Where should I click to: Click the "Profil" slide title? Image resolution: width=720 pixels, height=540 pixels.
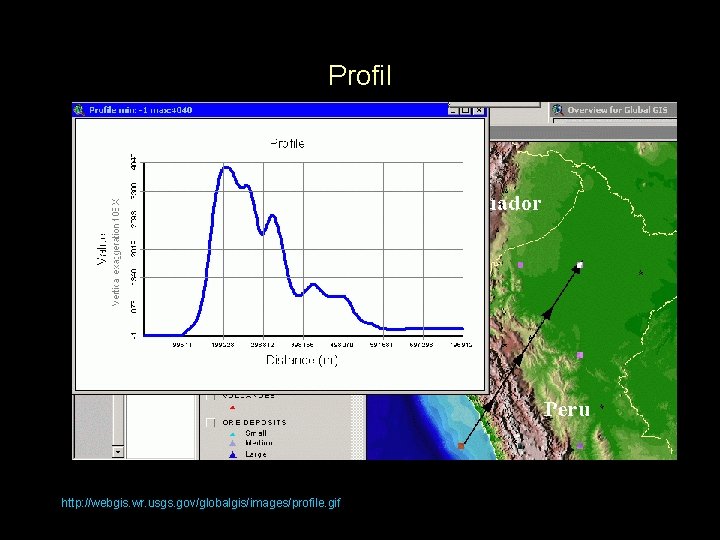(360, 75)
